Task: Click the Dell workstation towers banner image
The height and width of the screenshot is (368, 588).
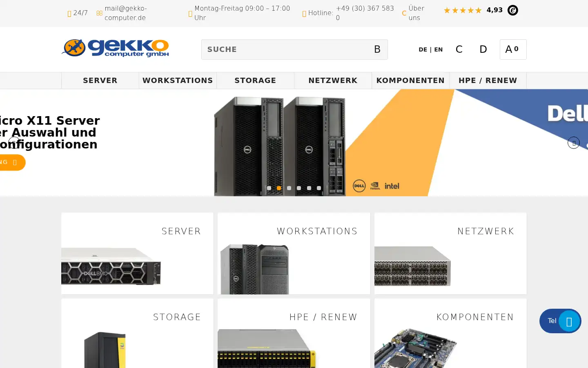Action: tap(280, 146)
